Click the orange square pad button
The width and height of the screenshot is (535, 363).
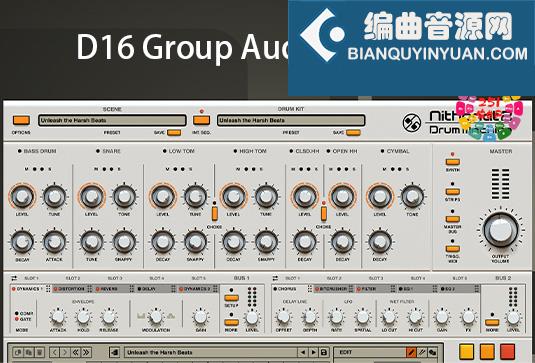(487, 351)
